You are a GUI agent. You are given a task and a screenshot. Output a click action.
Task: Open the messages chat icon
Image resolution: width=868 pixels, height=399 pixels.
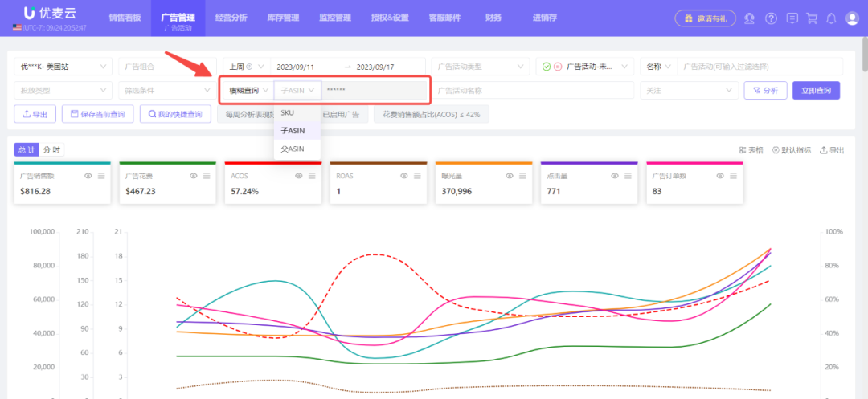[792, 18]
